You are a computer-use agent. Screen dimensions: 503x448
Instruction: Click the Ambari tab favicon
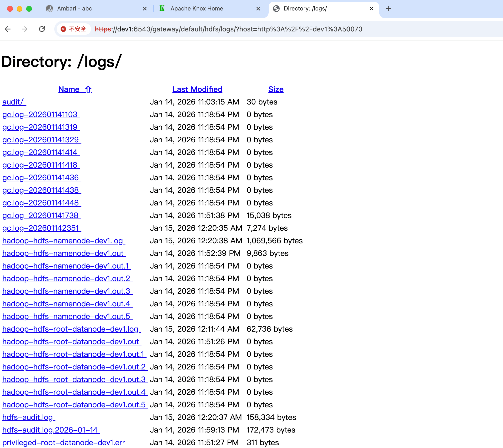[50, 8]
